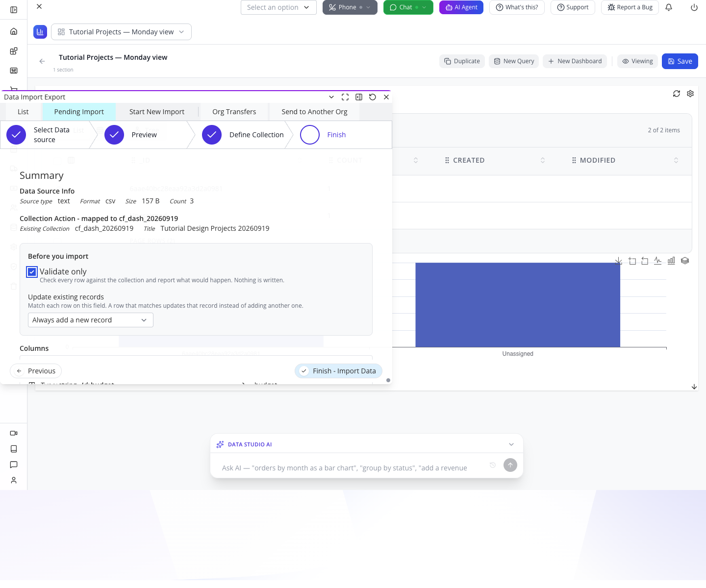Open dashboard section settings gear
The image size is (706, 588).
[690, 94]
